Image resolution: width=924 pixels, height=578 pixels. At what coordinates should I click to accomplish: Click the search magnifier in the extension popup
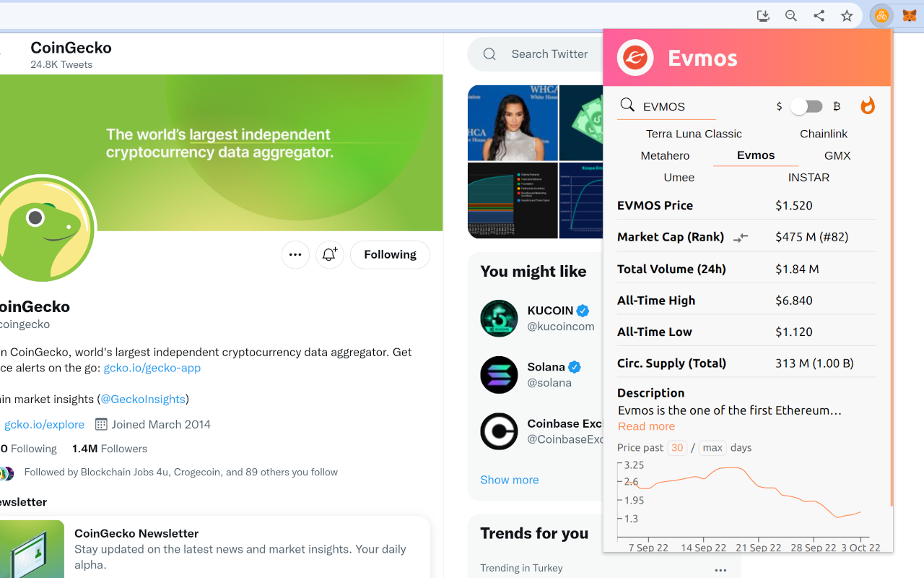pyautogui.click(x=627, y=105)
